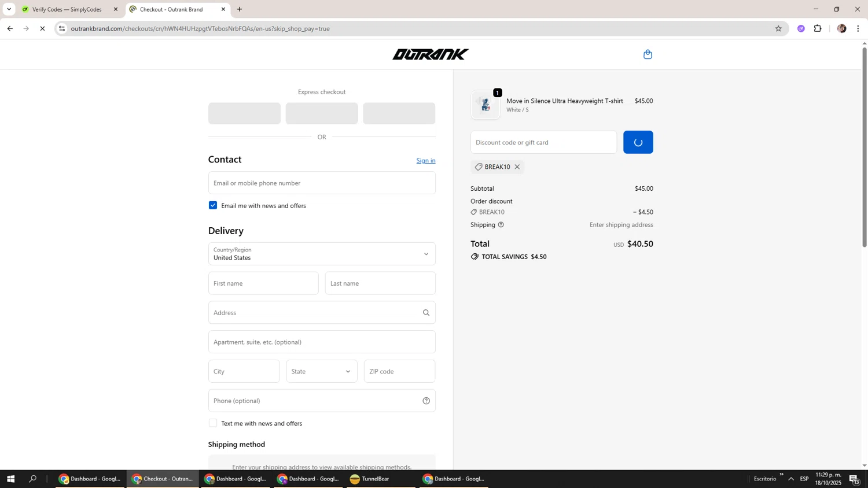This screenshot has width=868, height=488.
Task: Click the shipping help question mark icon
Action: click(x=501, y=225)
